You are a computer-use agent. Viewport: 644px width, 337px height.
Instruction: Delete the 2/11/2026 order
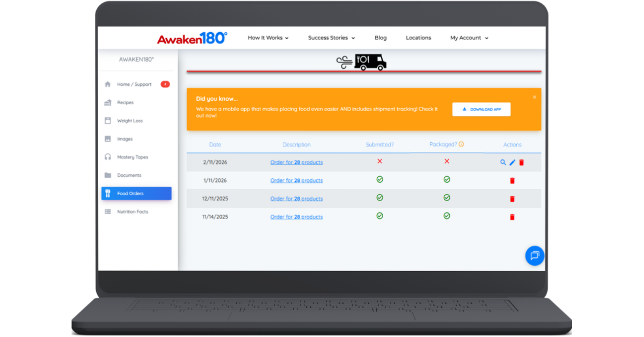pos(521,163)
